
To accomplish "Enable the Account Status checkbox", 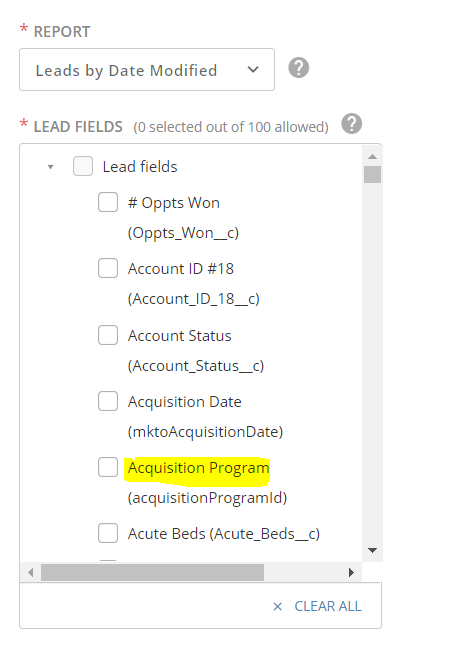I will (108, 335).
